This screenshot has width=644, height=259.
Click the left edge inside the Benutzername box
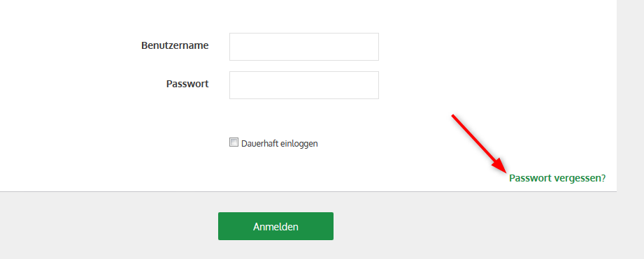pyautogui.click(x=232, y=47)
